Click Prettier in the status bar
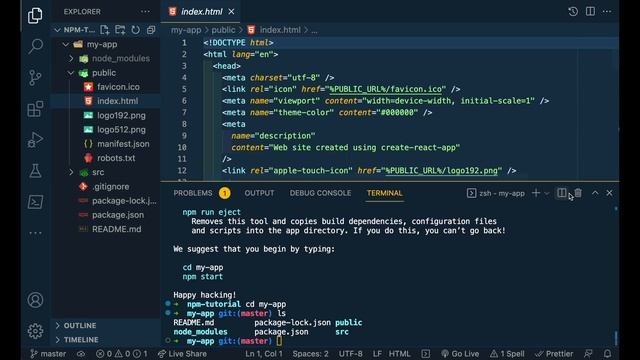640x360 pixels. point(554,354)
